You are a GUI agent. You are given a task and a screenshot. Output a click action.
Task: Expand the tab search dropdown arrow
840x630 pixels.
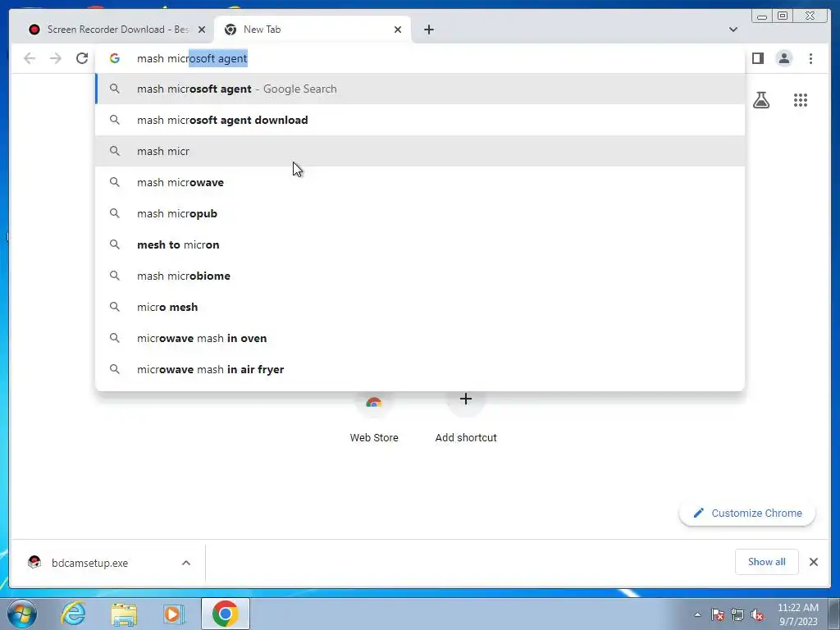pyautogui.click(x=733, y=30)
